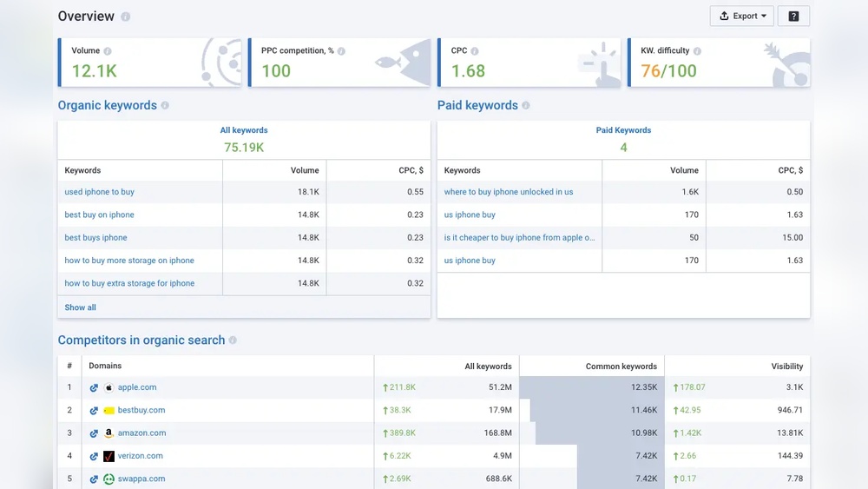The image size is (868, 489).
Task: Click the Best Buy yellow favicon
Action: tap(109, 410)
